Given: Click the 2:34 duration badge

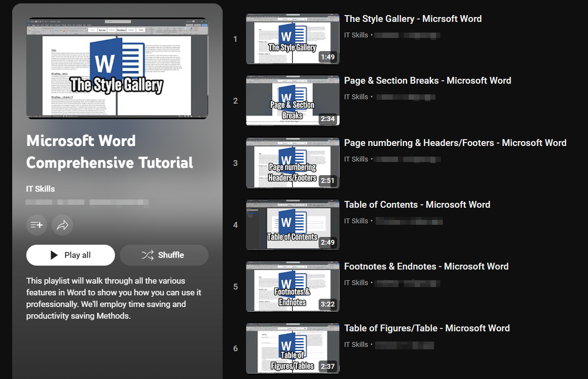Looking at the screenshot, I should coord(327,119).
